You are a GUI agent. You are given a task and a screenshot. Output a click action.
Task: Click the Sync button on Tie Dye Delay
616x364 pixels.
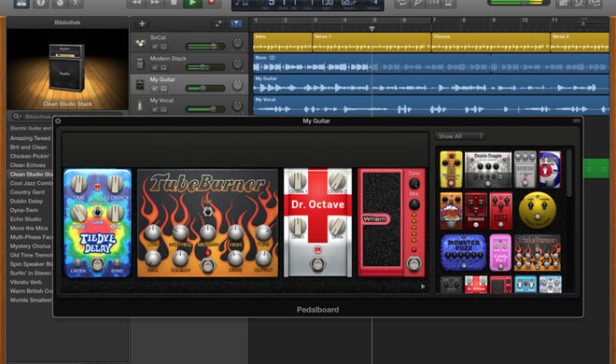pos(117,262)
